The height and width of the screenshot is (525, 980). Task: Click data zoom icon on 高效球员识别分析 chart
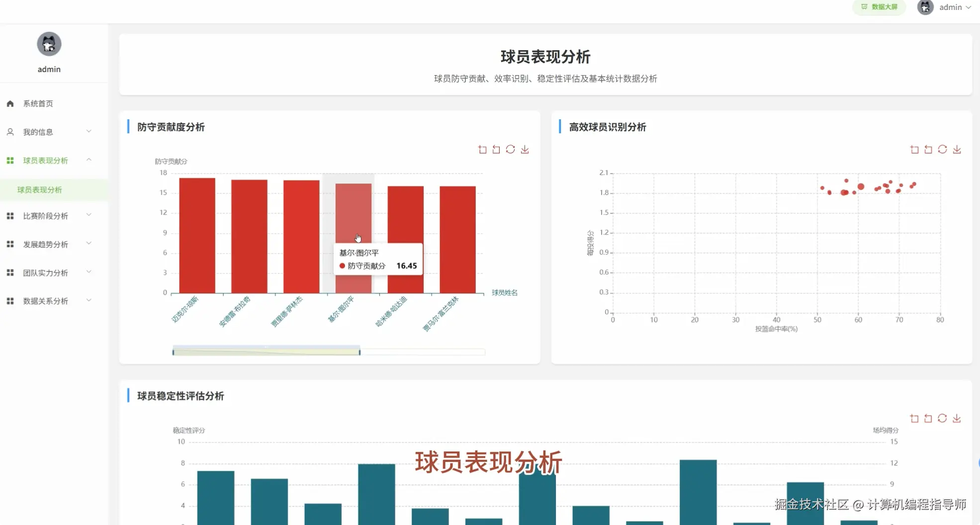[x=914, y=149]
